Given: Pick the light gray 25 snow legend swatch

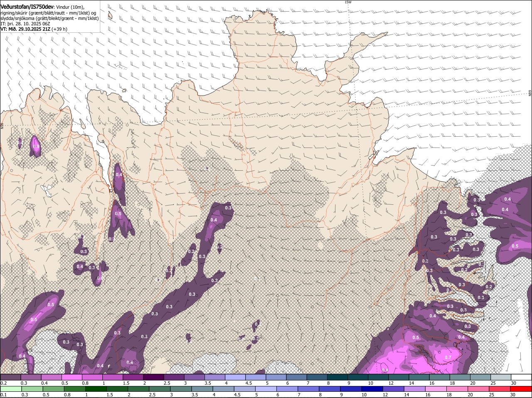Looking at the screenshot, I should pyautogui.click(x=500, y=377).
